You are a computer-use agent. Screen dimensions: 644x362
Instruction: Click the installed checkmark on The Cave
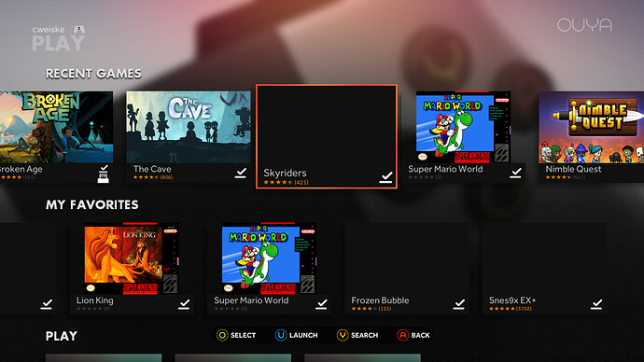click(x=241, y=173)
